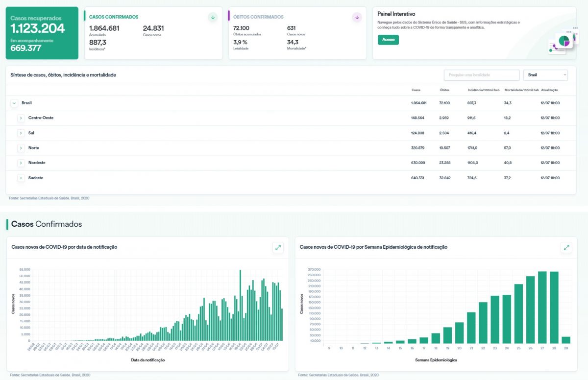The width and height of the screenshot is (588, 380).
Task: Click the Mortalidade/100mil hab column header
Action: [521, 90]
